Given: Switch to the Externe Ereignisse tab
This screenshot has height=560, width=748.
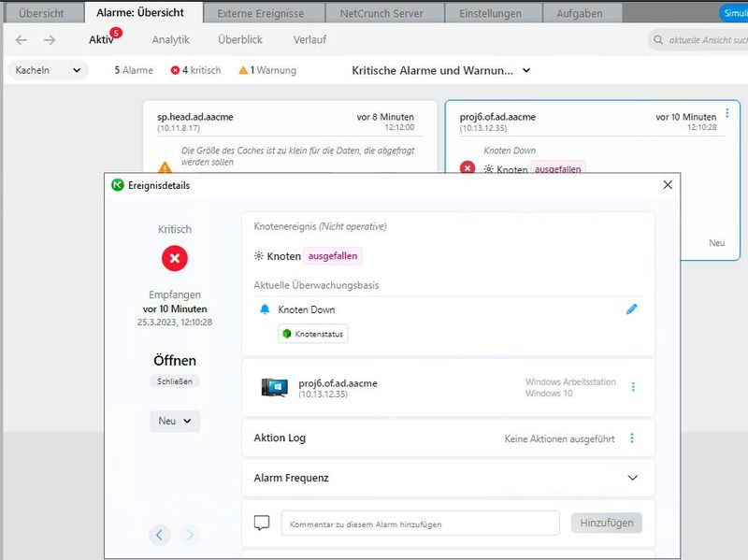Looking at the screenshot, I should click(x=263, y=13).
